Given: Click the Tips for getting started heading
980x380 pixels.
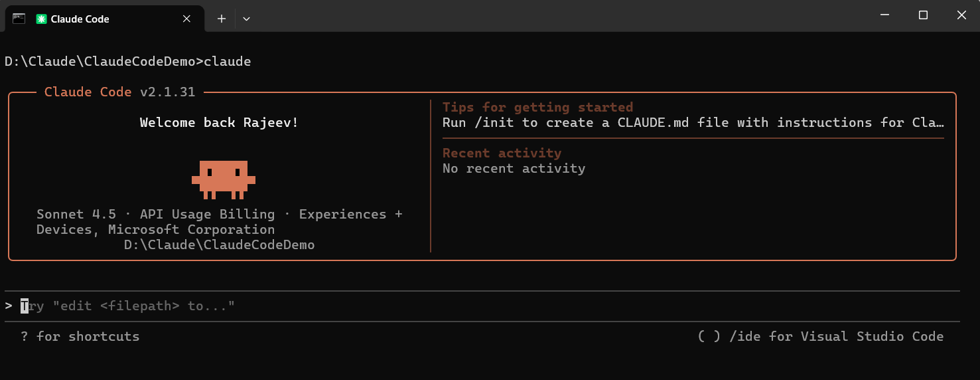Looking at the screenshot, I should click(x=537, y=107).
